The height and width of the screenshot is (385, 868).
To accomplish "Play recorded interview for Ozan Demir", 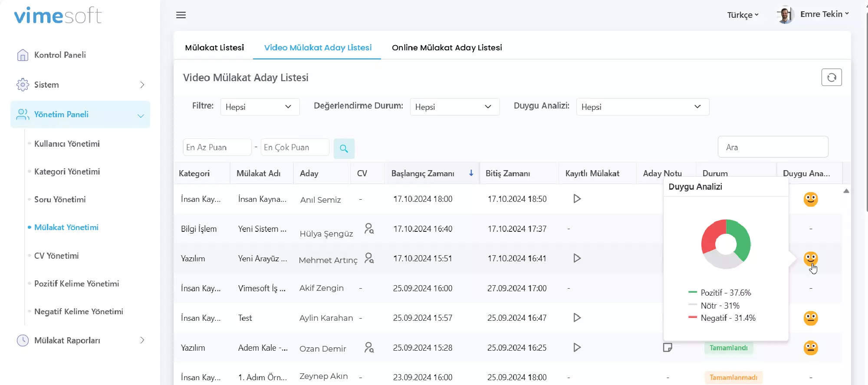I will [x=577, y=348].
